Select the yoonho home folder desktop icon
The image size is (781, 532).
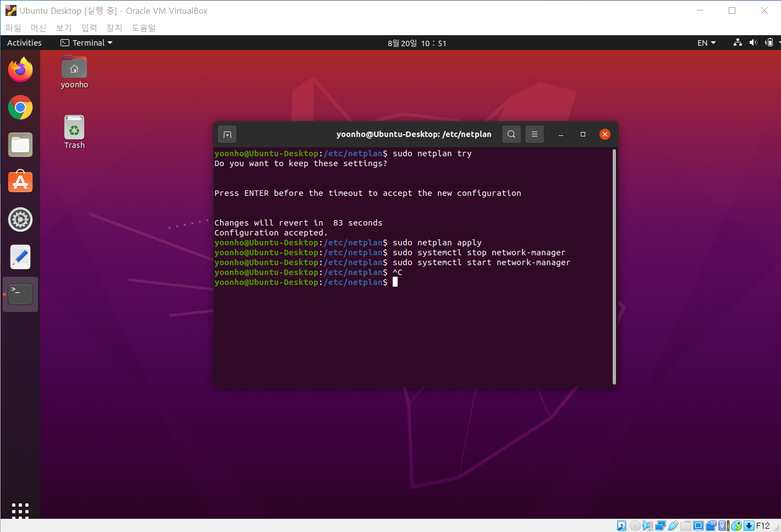click(74, 72)
